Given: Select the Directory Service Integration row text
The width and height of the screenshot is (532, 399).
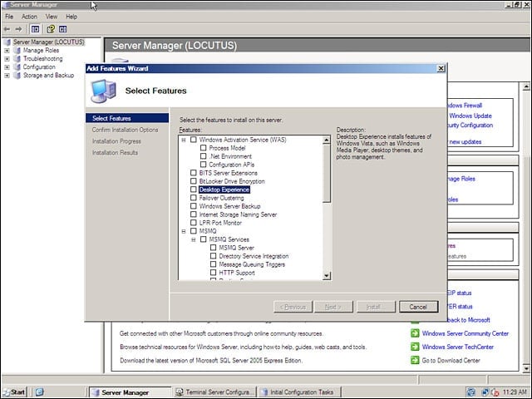Looking at the screenshot, I should pos(254,256).
